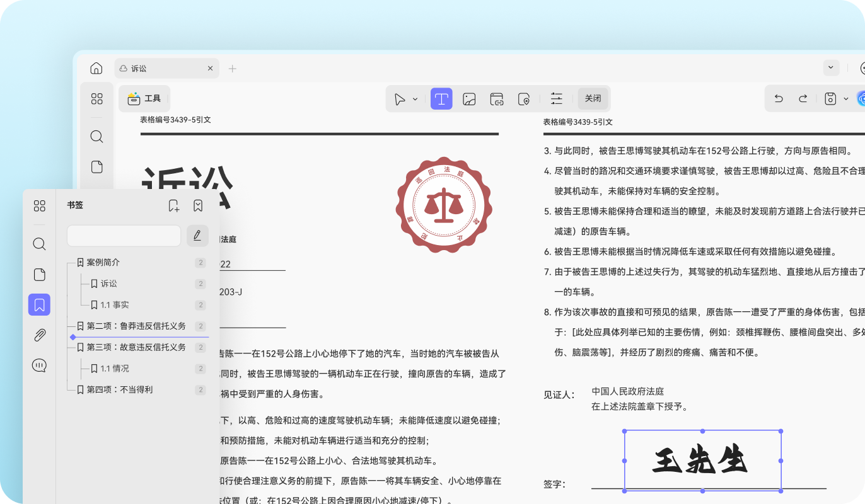Open search icon in bookmark panel sidebar
The height and width of the screenshot is (504, 865).
click(x=39, y=244)
